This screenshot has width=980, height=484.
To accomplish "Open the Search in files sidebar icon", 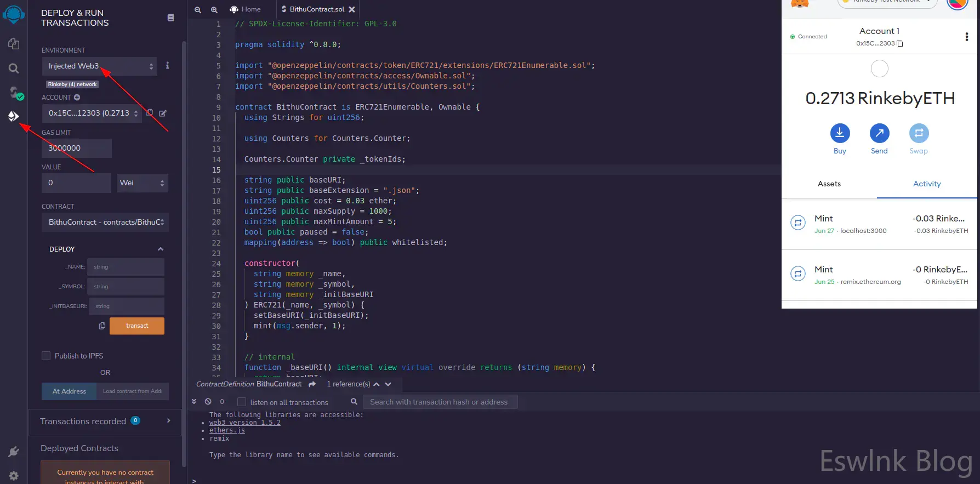I will pos(14,69).
